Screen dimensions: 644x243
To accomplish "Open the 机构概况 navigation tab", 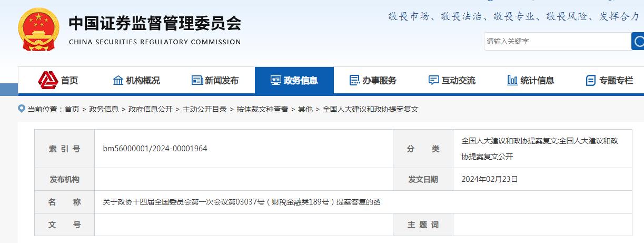I will (136, 81).
